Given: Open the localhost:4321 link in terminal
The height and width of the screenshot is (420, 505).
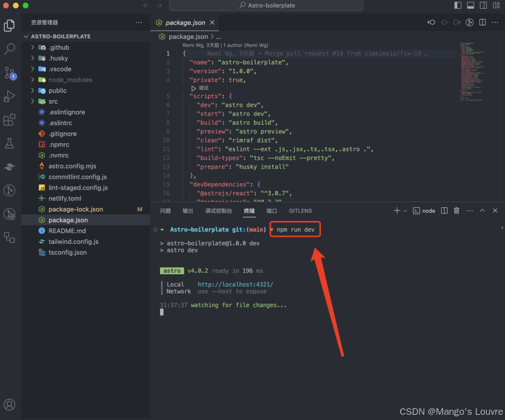Looking at the screenshot, I should coord(235,284).
